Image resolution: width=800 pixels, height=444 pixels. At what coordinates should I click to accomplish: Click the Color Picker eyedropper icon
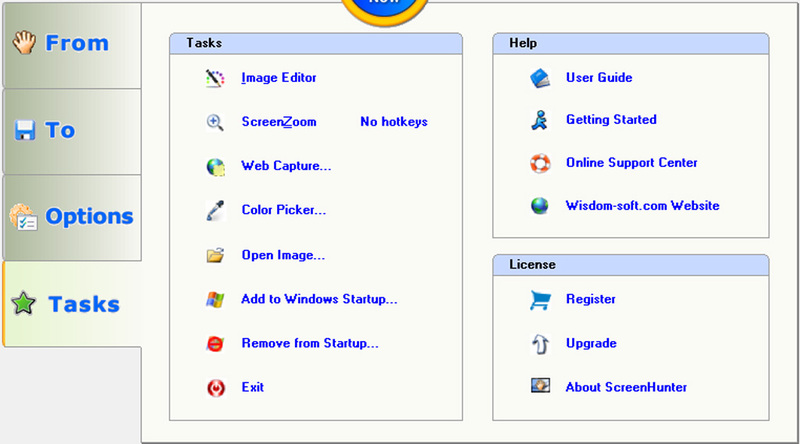click(215, 210)
